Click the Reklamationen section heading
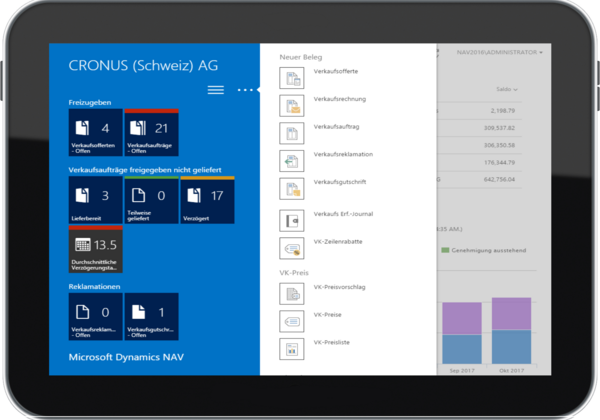This screenshot has width=600, height=420. (94, 287)
